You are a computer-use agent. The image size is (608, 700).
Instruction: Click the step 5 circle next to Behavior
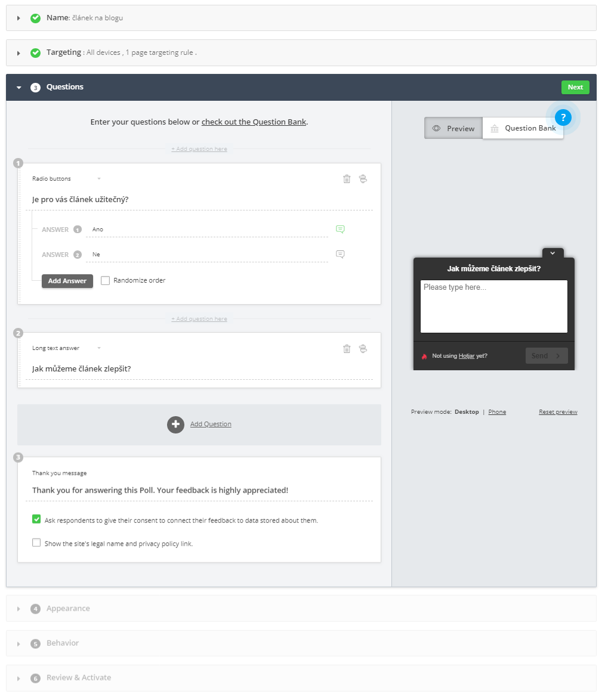point(35,644)
